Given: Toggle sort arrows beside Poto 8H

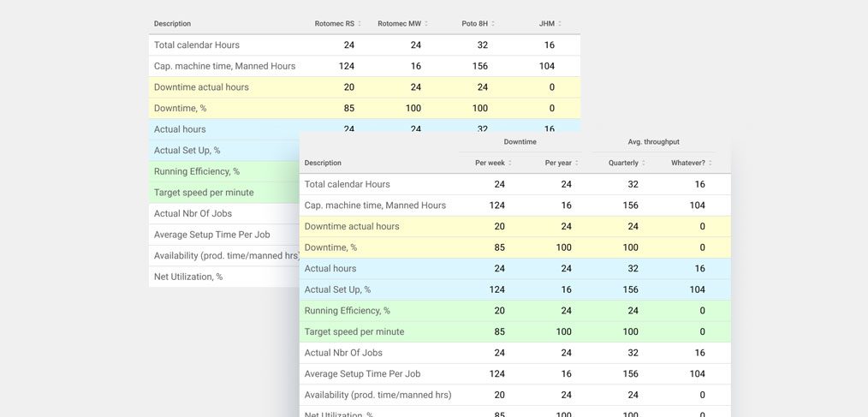Looking at the screenshot, I should [x=493, y=24].
